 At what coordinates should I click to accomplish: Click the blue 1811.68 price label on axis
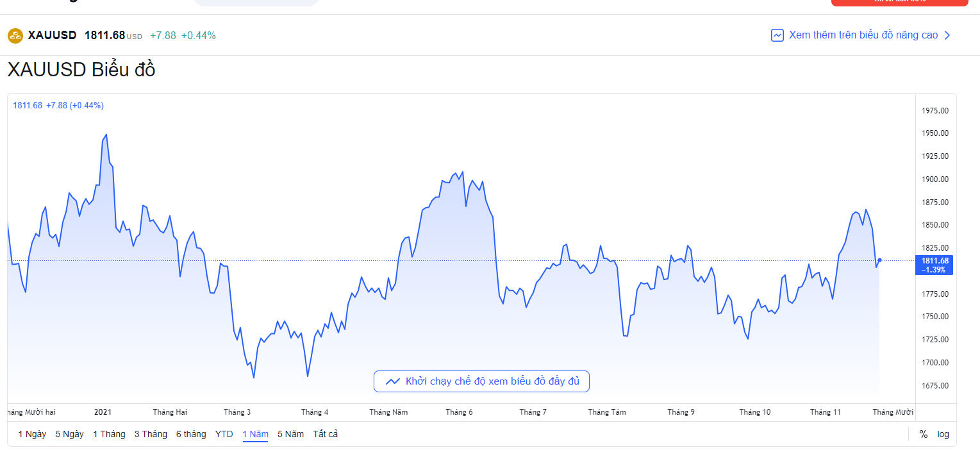click(x=934, y=265)
